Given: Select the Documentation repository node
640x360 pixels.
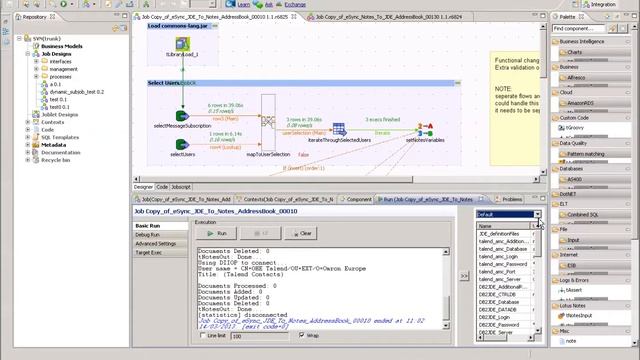Looking at the screenshot, I should coord(61,153).
